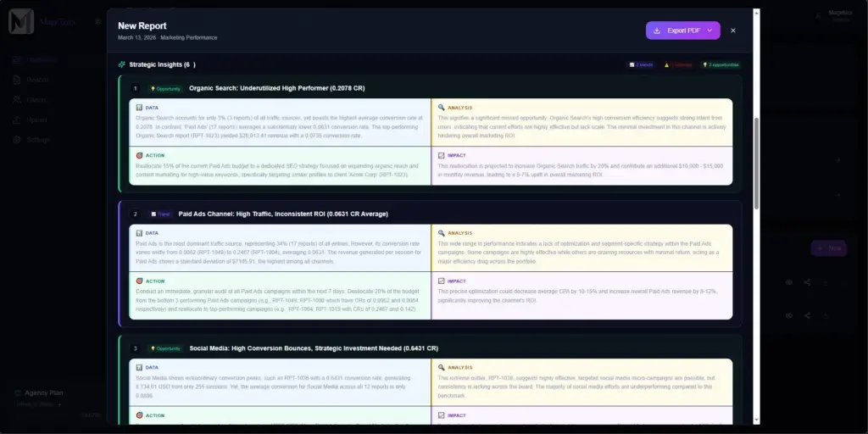Click lower eye icon in background report row
Image resolution: width=868 pixels, height=434 pixels.
[789, 315]
